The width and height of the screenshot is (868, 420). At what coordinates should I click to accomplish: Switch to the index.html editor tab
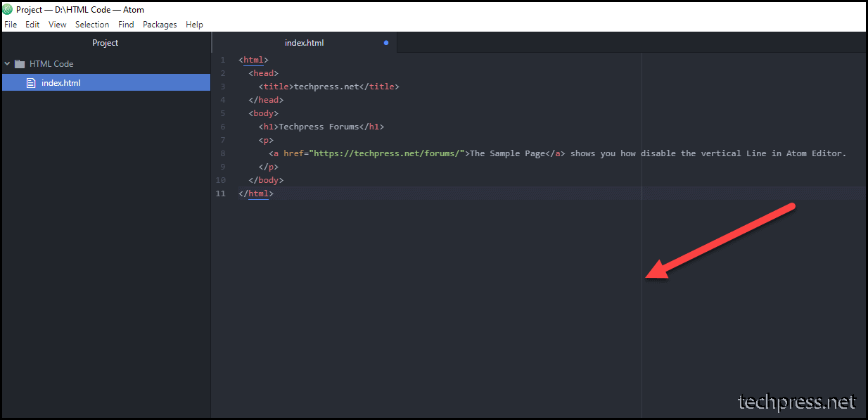pyautogui.click(x=305, y=42)
